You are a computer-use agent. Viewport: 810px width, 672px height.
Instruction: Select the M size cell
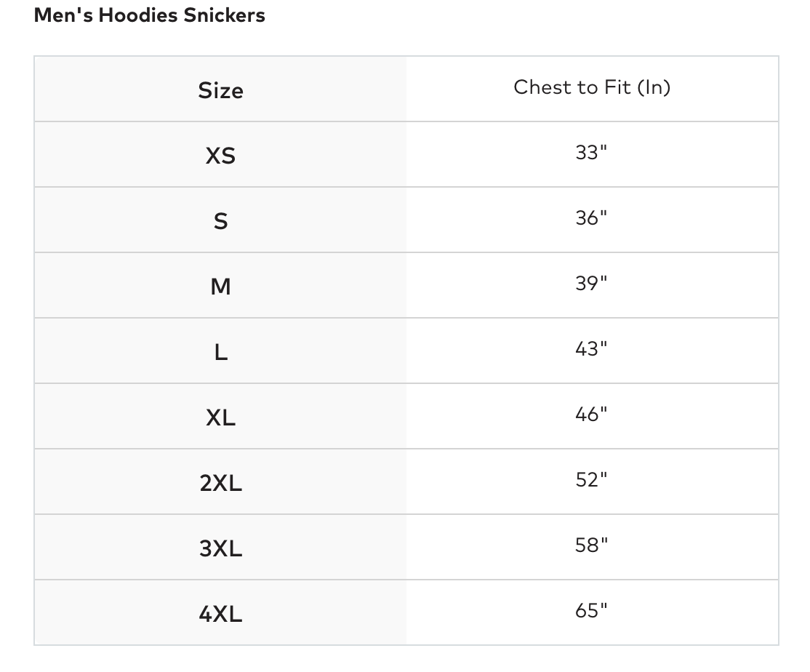[x=220, y=287]
